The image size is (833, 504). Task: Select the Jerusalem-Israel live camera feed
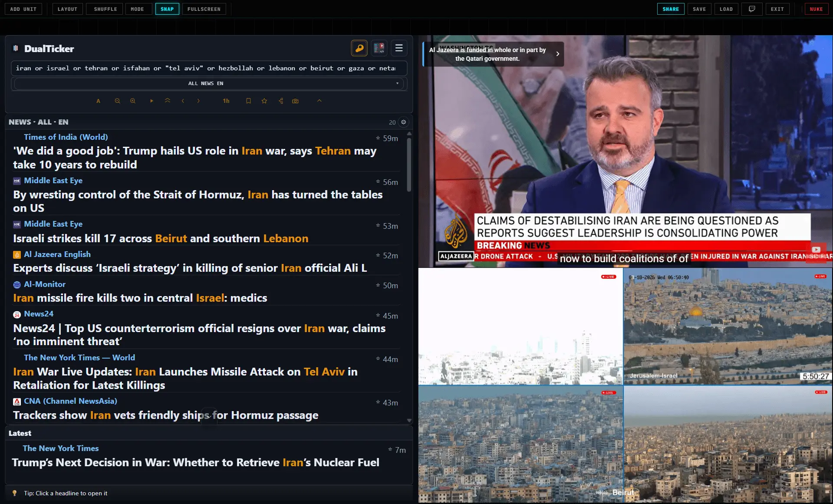pyautogui.click(x=728, y=326)
